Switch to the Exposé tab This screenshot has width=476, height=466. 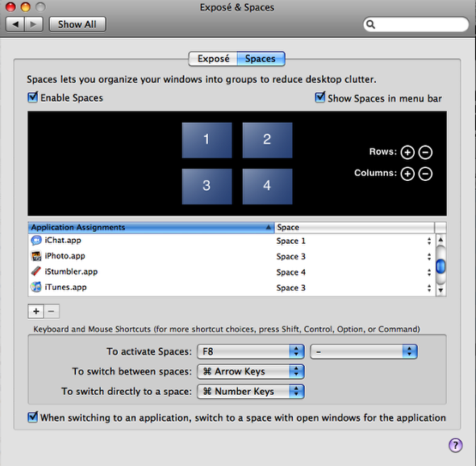point(213,59)
